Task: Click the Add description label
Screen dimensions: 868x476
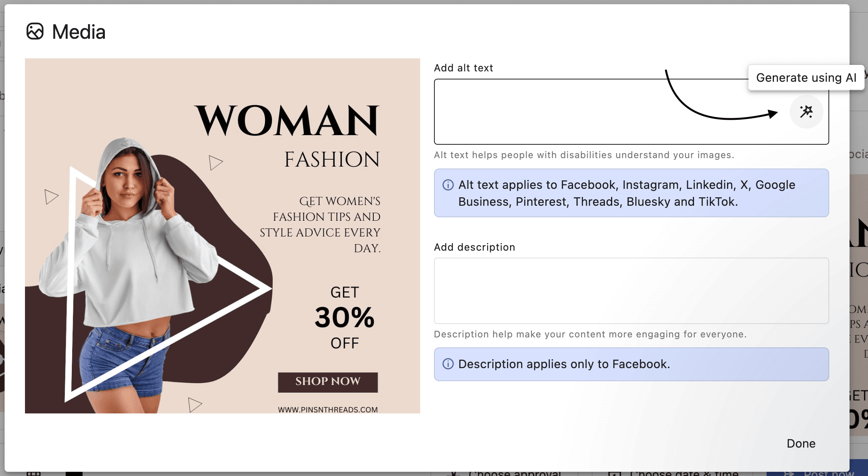Action: [474, 247]
